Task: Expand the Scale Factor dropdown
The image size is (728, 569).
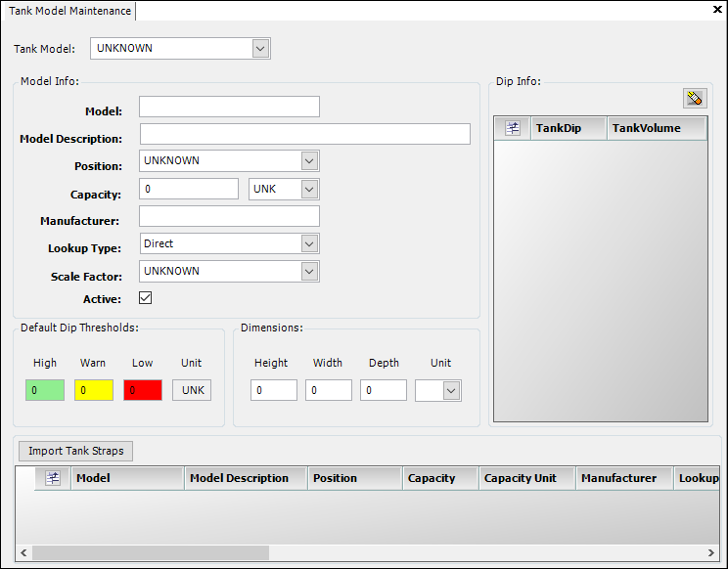Action: click(309, 271)
